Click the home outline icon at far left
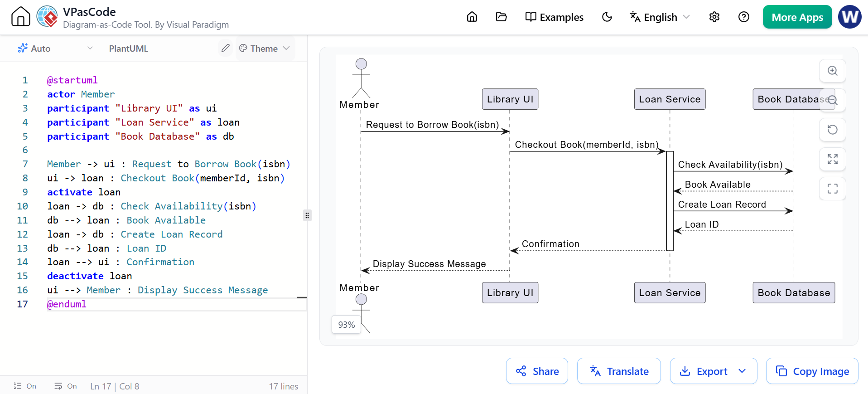 pyautogui.click(x=21, y=17)
